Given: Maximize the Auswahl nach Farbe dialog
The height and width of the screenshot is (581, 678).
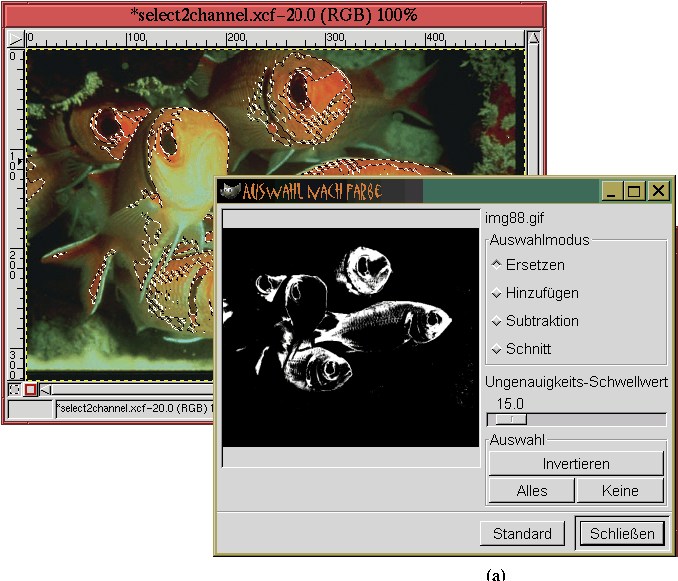Looking at the screenshot, I should point(635,191).
